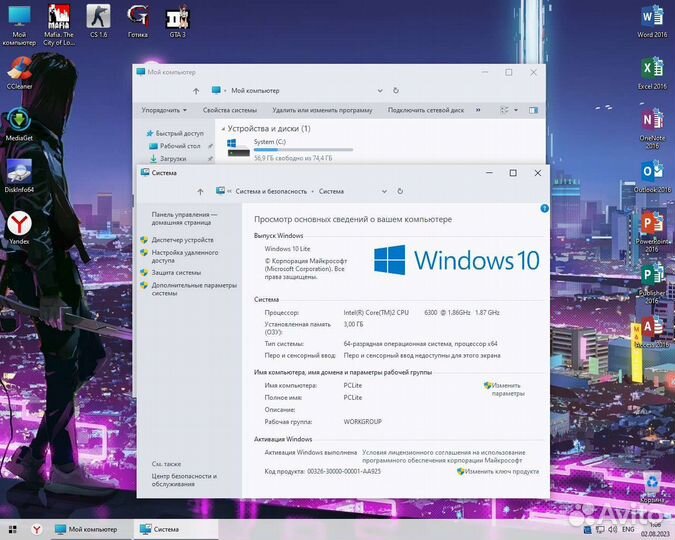This screenshot has height=540, width=675.
Task: Click Свойства системы toolbar command
Action: coord(229,110)
